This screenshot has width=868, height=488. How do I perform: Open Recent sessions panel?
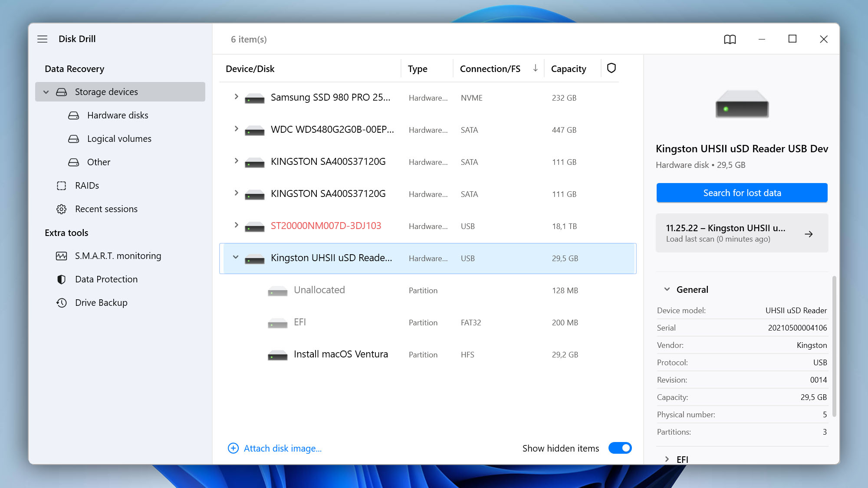coord(106,209)
